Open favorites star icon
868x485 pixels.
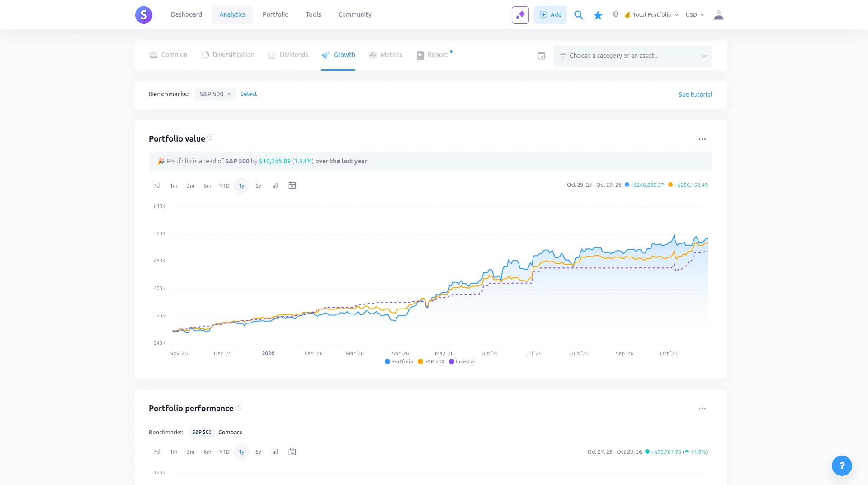click(x=598, y=15)
